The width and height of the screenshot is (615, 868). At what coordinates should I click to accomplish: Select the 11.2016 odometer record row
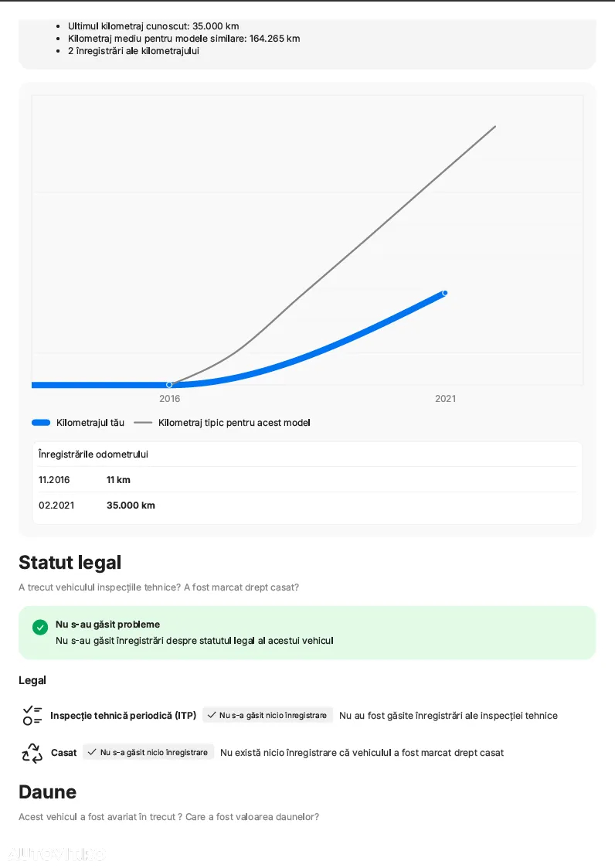click(307, 480)
